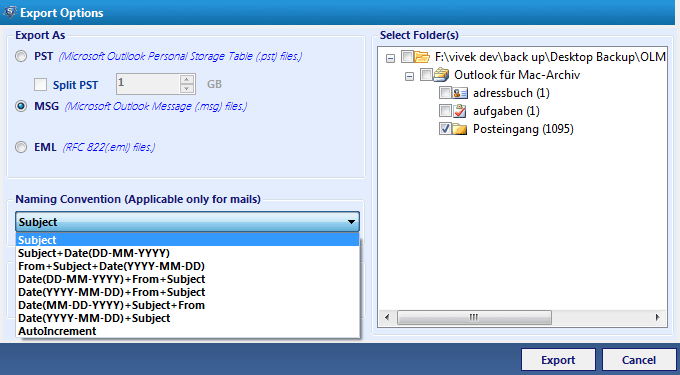Choose the AutoIncrement naming option
This screenshot has width=680, height=375.
(x=187, y=331)
